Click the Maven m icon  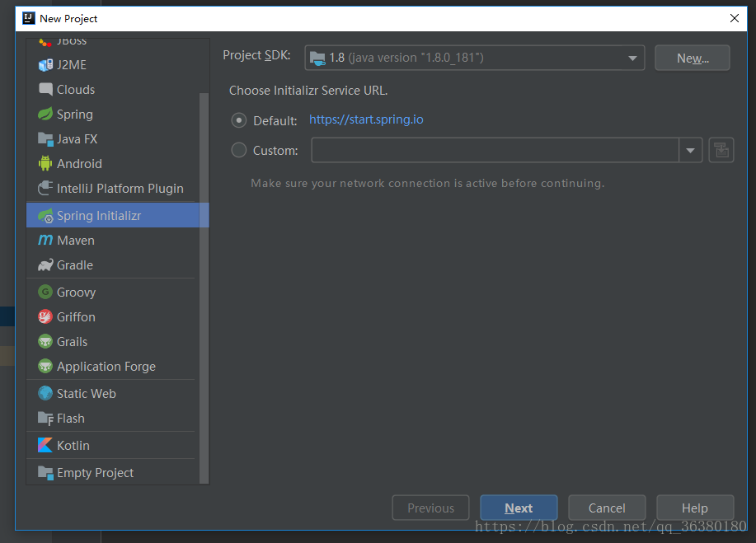[x=45, y=240]
